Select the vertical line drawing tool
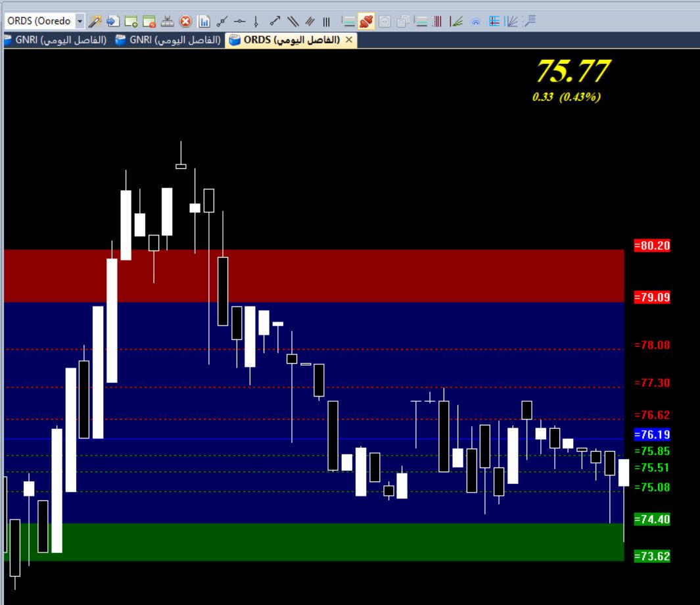The image size is (700, 605). pyautogui.click(x=256, y=21)
